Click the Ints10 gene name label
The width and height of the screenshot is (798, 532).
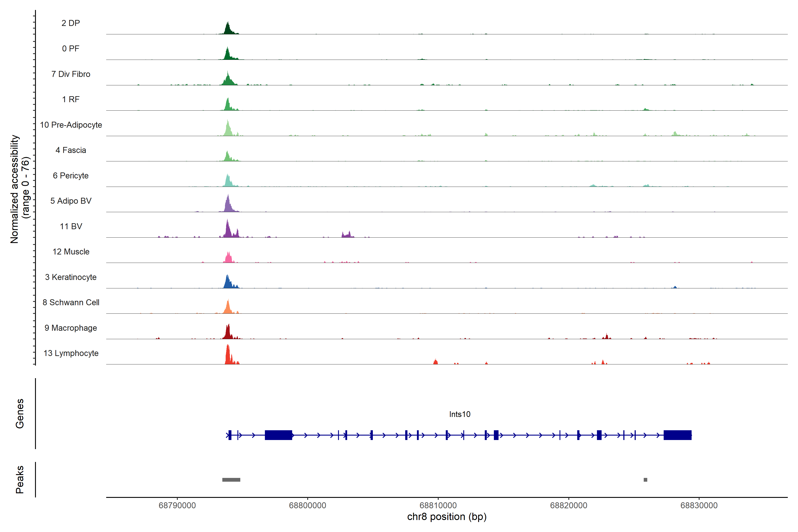tap(460, 414)
